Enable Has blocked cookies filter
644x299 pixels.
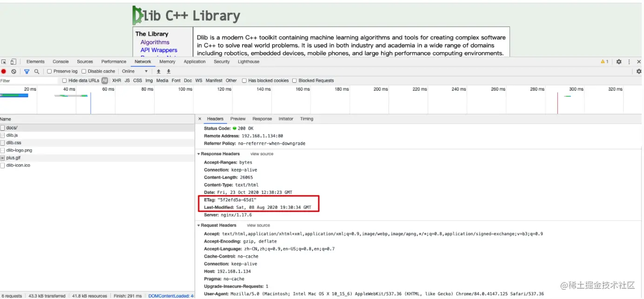coord(244,81)
